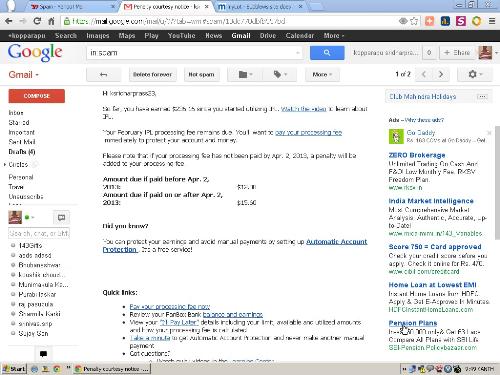Open the notifications count box
Viewport: 500px width, 375px height.
click(x=429, y=53)
